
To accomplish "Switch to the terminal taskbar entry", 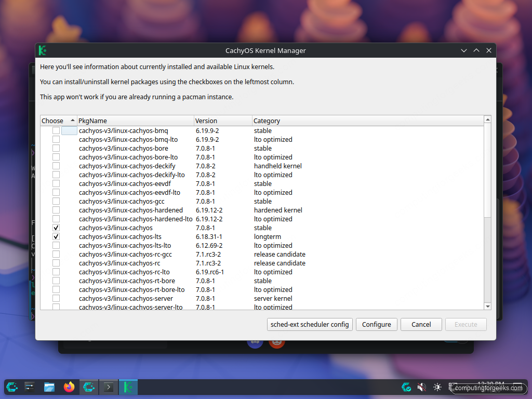I will tap(109, 387).
